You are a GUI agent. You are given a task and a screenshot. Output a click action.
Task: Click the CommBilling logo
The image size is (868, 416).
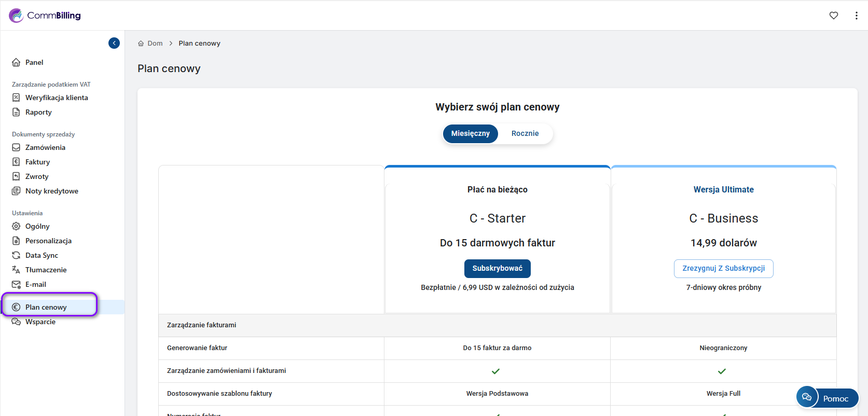[x=45, y=16]
